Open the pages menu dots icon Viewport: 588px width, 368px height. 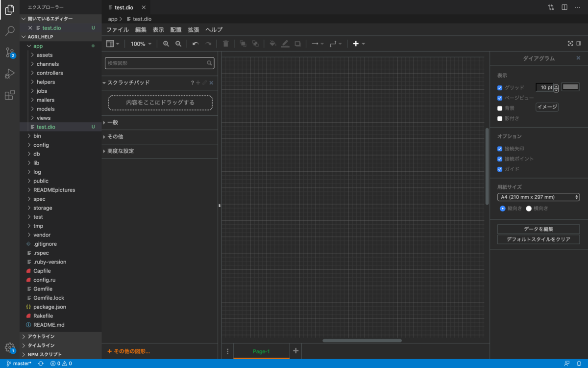click(227, 351)
